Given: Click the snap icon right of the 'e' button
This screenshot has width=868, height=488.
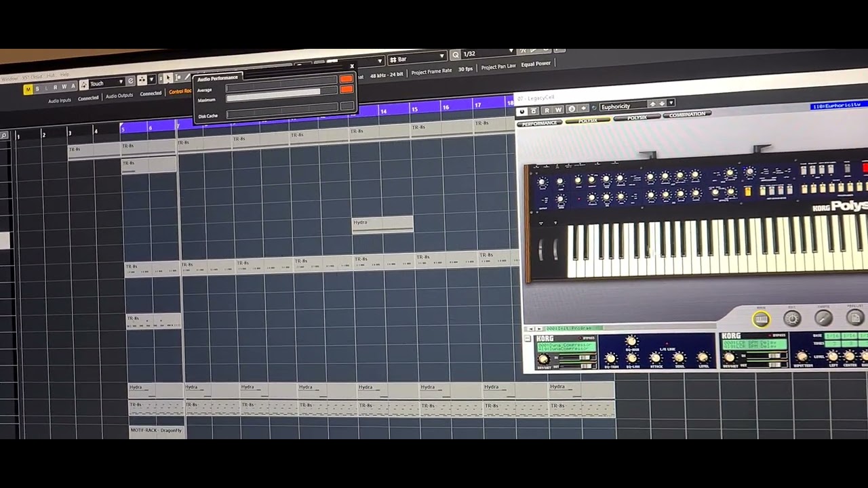Looking at the screenshot, I should point(142,81).
